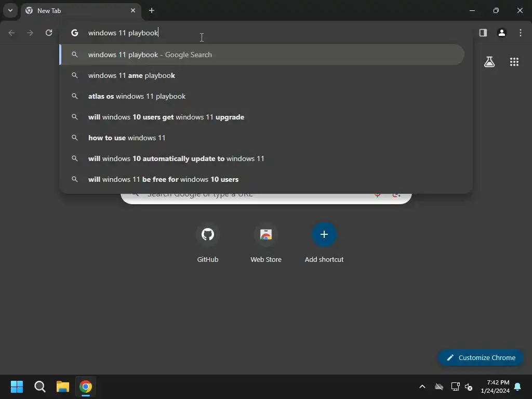This screenshot has height=399, width=532.
Task: Open the Web Store shortcut tile
Action: pyautogui.click(x=266, y=243)
